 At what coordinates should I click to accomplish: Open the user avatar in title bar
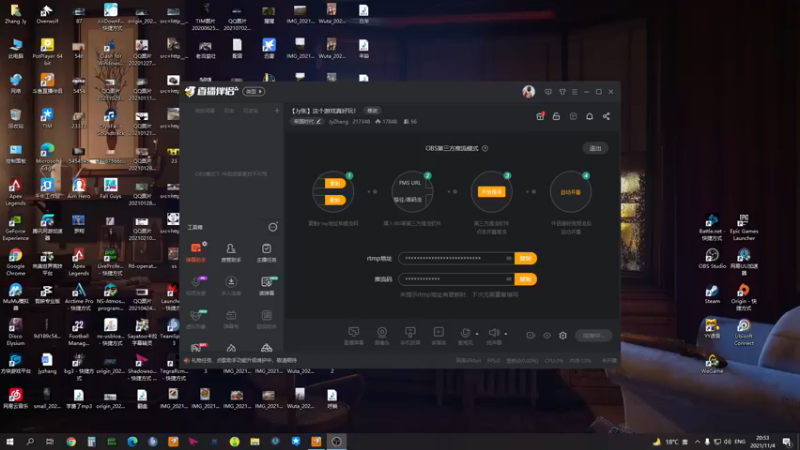tap(529, 91)
